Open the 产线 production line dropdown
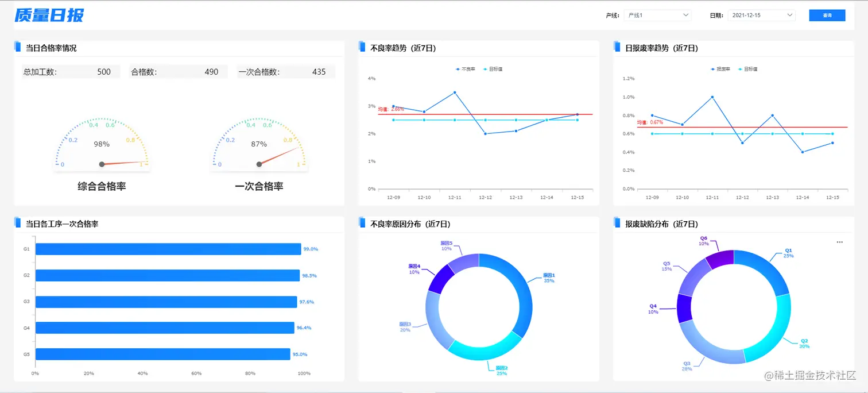The height and width of the screenshot is (393, 868). (658, 15)
